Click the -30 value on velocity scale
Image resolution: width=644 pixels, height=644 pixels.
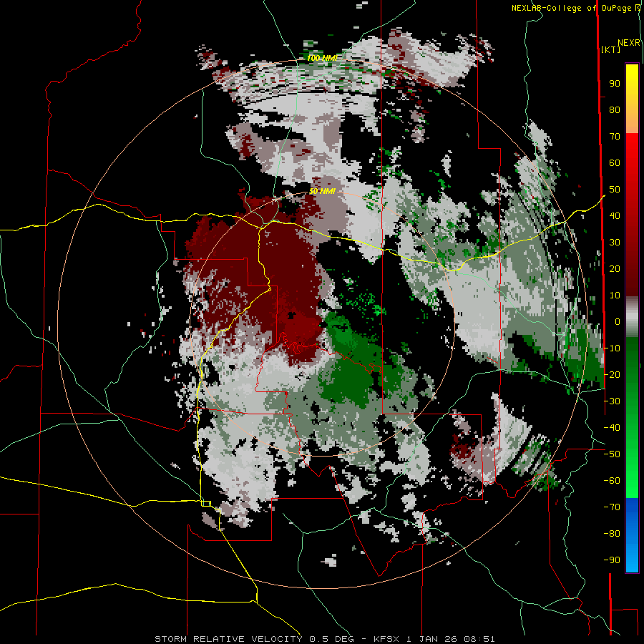point(612,401)
